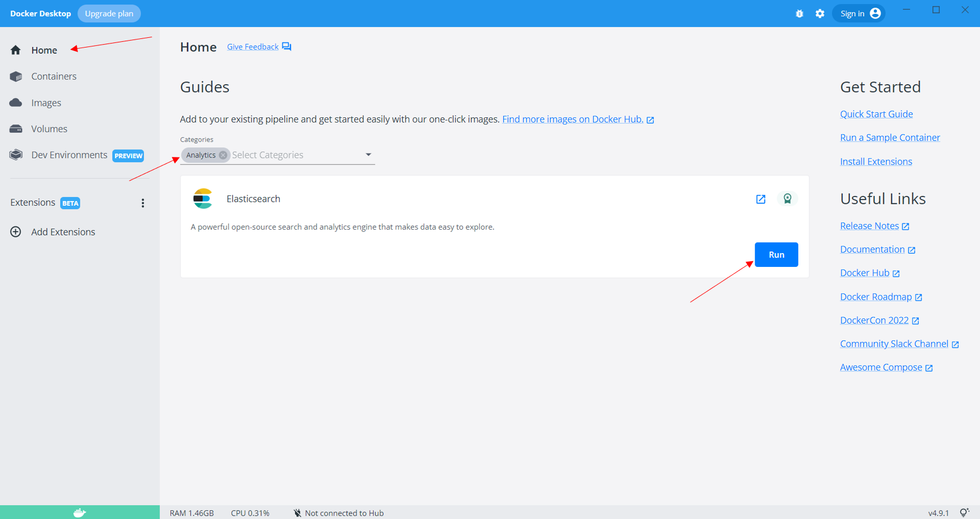Open the Install Extensions link
980x519 pixels.
pos(876,162)
